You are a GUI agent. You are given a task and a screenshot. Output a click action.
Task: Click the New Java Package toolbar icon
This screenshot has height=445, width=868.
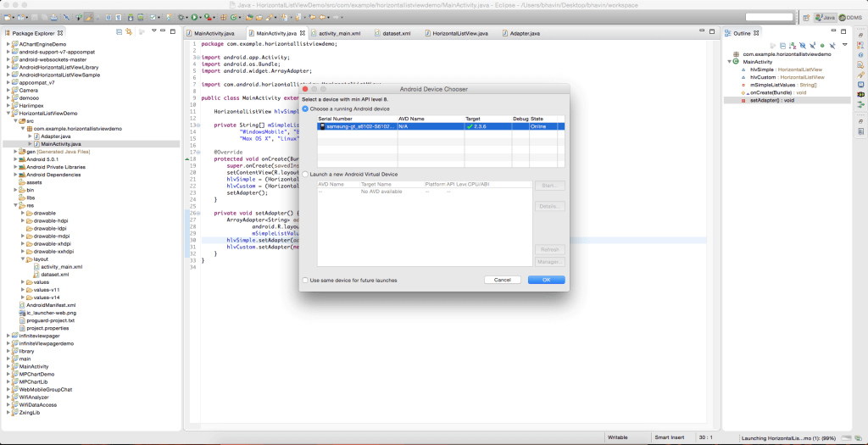click(223, 18)
